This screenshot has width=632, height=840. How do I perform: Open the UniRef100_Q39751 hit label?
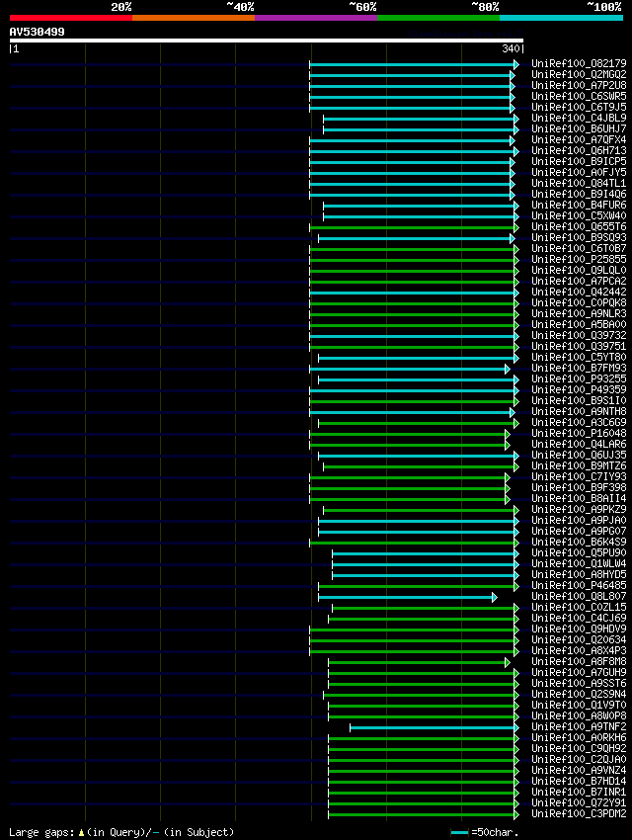coord(579,346)
